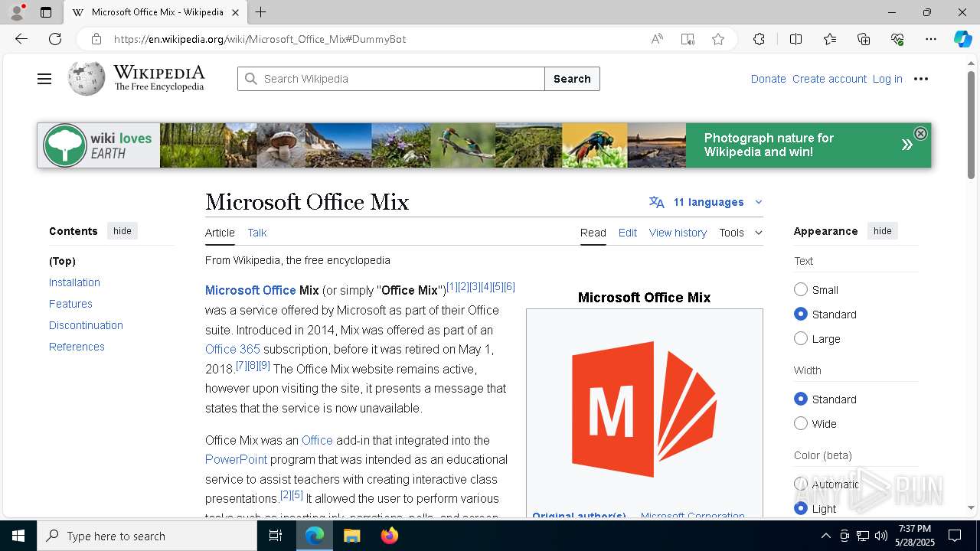Launch Firefox from the taskbar
This screenshot has width=980, height=551.
pyautogui.click(x=389, y=536)
